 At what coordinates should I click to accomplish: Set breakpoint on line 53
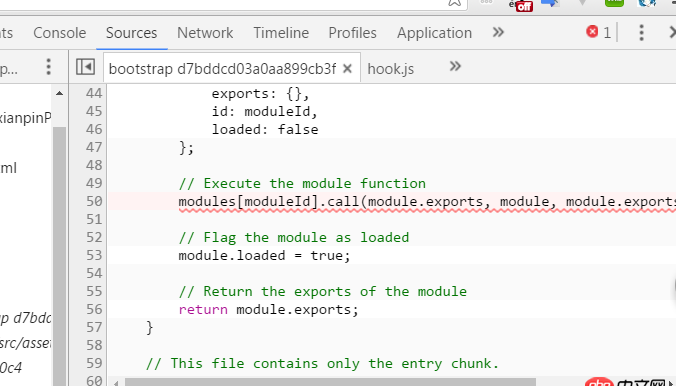click(94, 255)
